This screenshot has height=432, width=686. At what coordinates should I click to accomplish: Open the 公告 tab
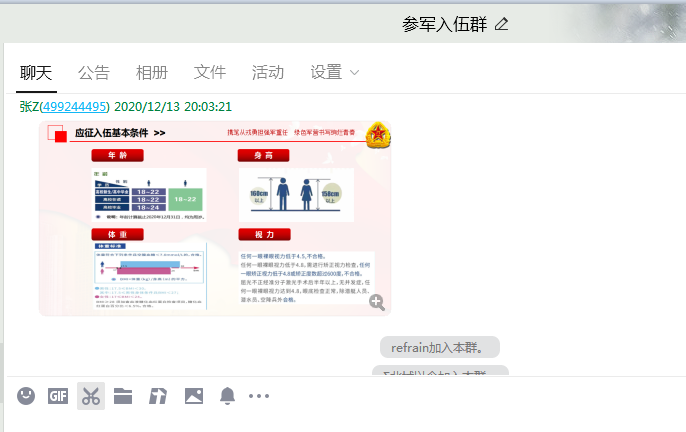click(94, 72)
